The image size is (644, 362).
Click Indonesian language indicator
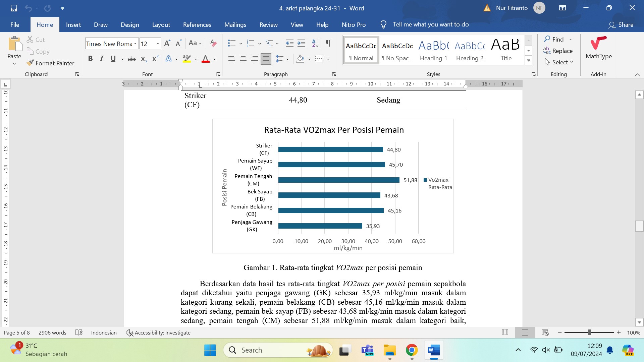[x=104, y=333]
